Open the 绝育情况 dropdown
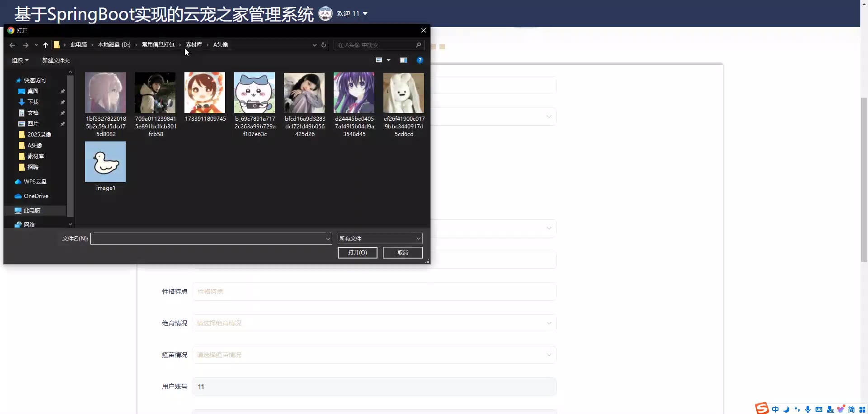 [x=374, y=323]
